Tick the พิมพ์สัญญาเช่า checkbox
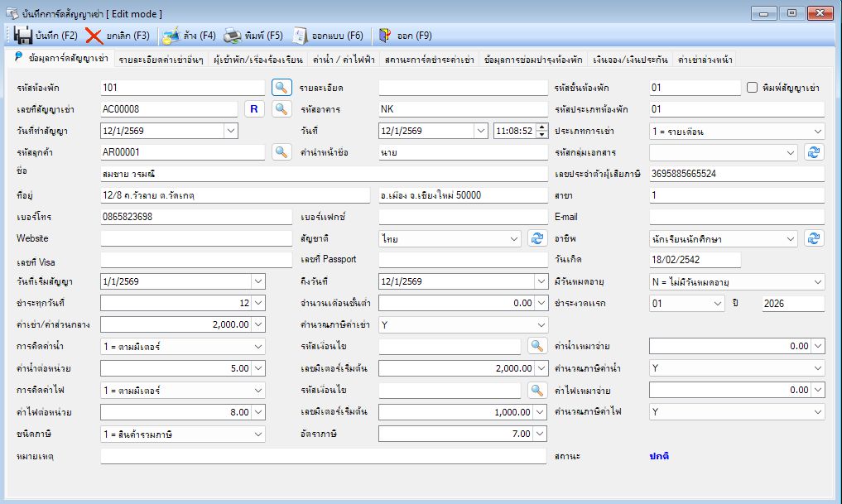842x504 pixels. pyautogui.click(x=752, y=88)
